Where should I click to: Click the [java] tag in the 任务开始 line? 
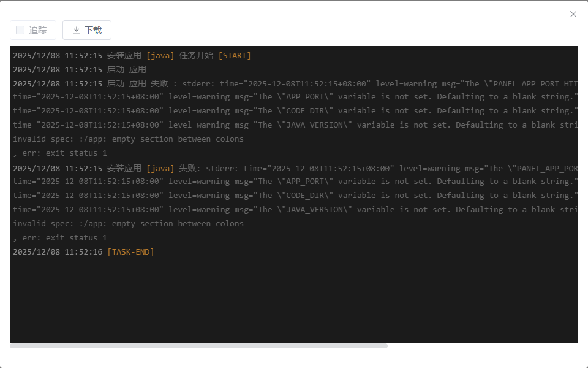160,56
